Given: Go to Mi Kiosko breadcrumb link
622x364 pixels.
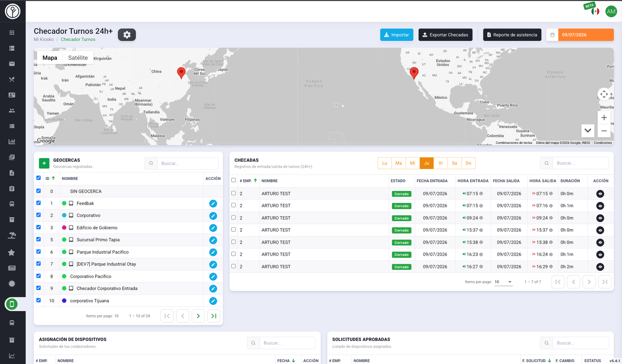Looking at the screenshot, I should (x=44, y=40).
